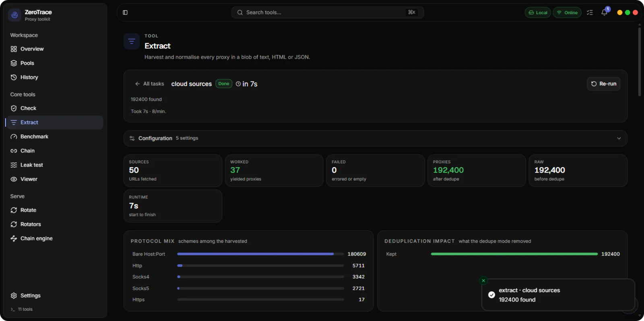
Task: Re-run the cloud sources task
Action: tap(604, 84)
